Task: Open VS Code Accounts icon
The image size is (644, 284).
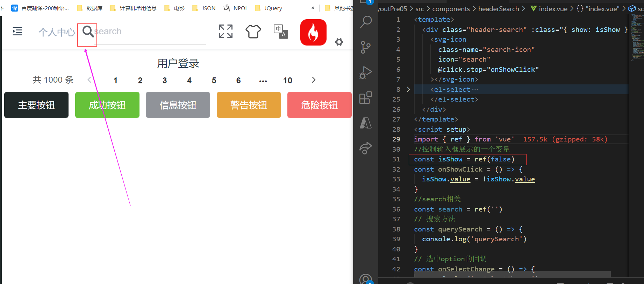Action: pyautogui.click(x=366, y=279)
